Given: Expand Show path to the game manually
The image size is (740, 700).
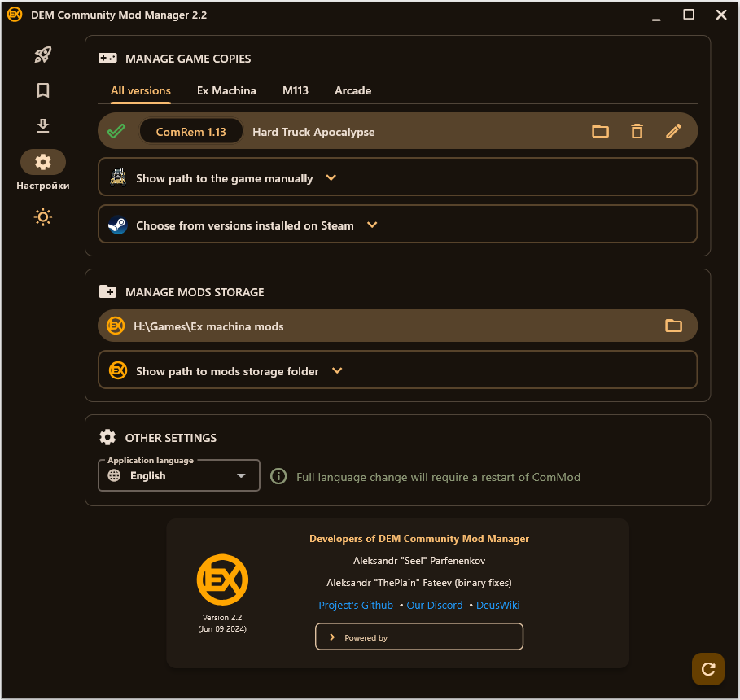Looking at the screenshot, I should click(397, 177).
